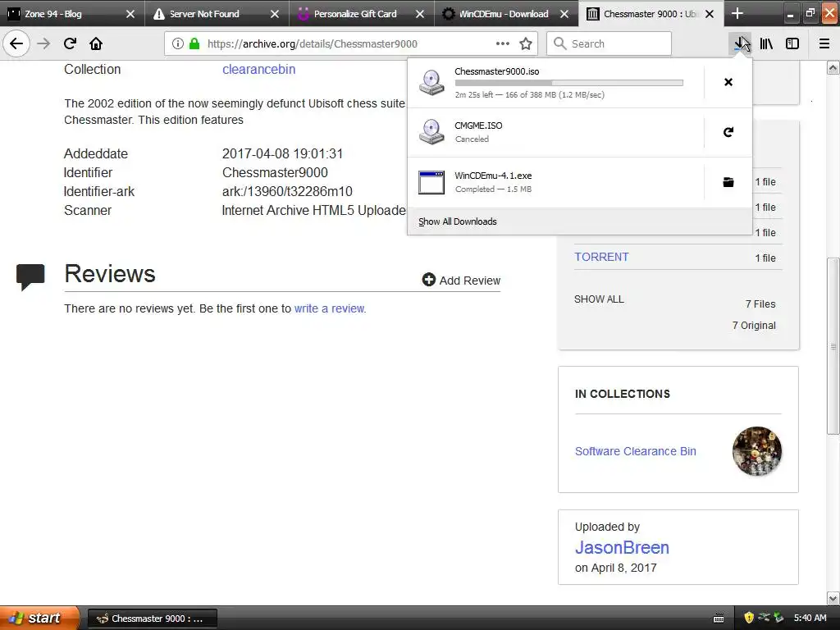Open a new tab with plus

(737, 13)
